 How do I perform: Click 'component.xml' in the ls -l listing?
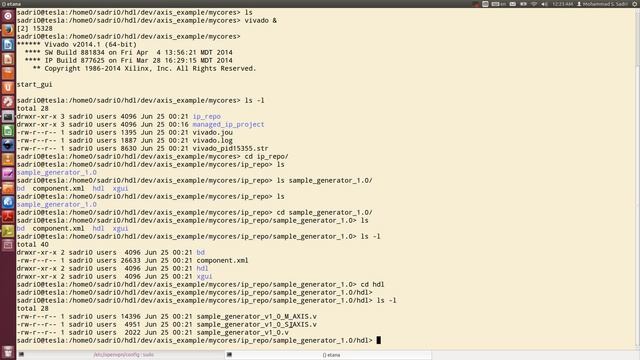click(x=222, y=260)
